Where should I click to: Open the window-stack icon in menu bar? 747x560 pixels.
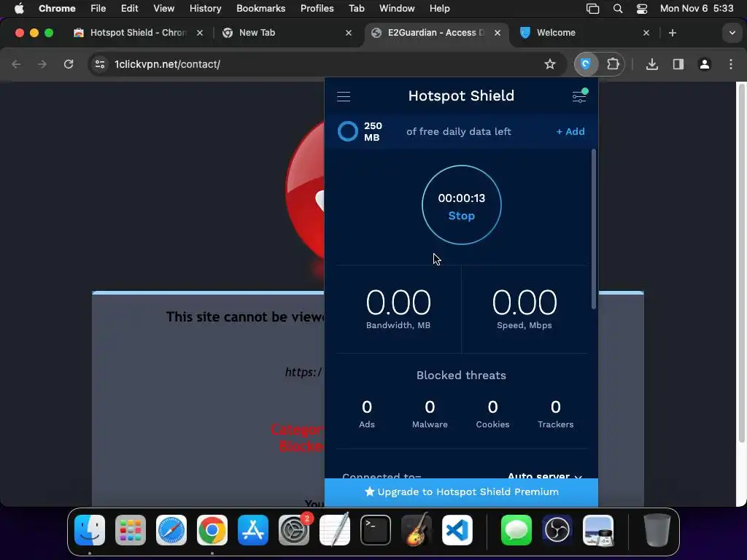click(x=592, y=9)
